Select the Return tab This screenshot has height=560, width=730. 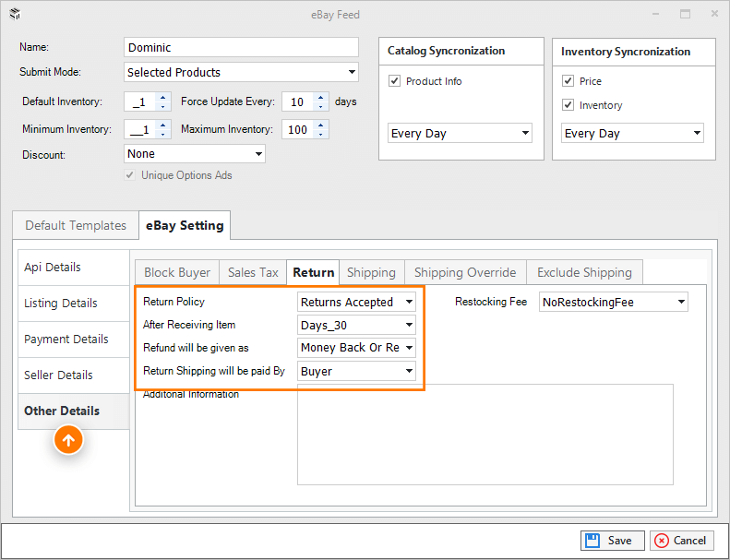coord(314,272)
